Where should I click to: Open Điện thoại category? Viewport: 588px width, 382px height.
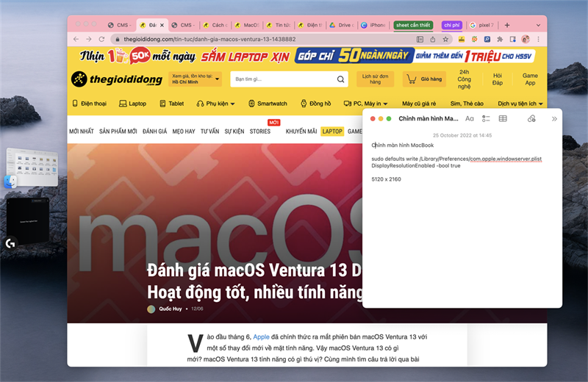pos(89,104)
